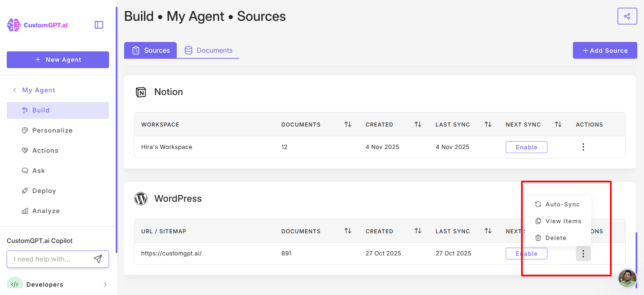Focus the Copilot 'I need help with...' field
The width and height of the screenshot is (644, 295).
(50, 259)
